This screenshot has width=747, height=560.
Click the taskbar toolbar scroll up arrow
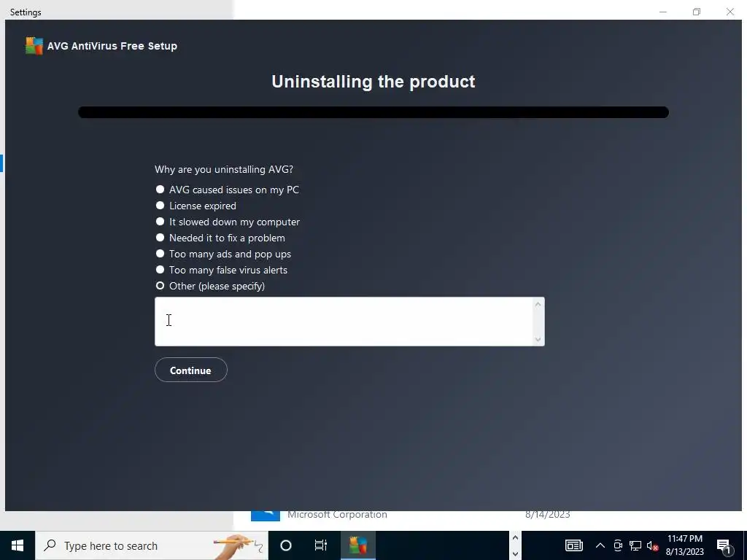[x=515, y=537]
